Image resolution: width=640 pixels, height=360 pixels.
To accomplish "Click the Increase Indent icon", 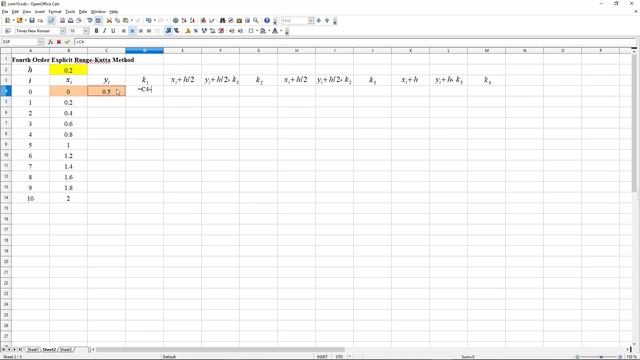I will pos(240,31).
